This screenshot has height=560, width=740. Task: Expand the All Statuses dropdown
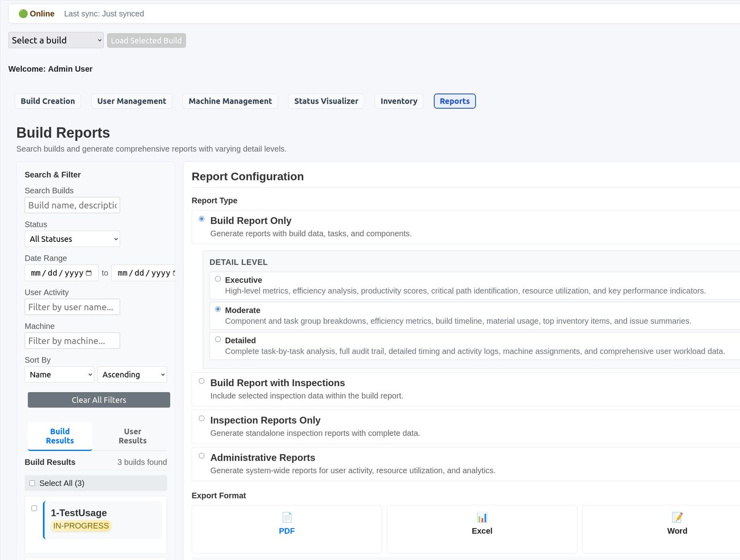point(72,239)
